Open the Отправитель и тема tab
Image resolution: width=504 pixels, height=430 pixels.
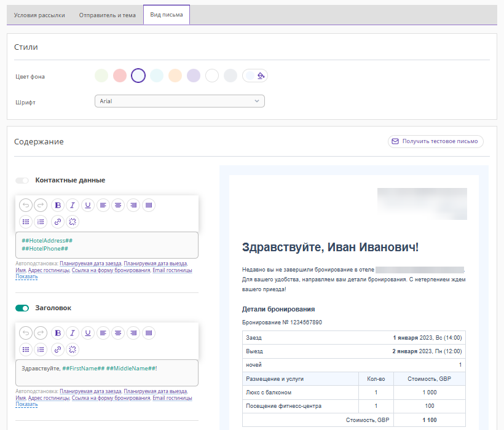coord(108,15)
